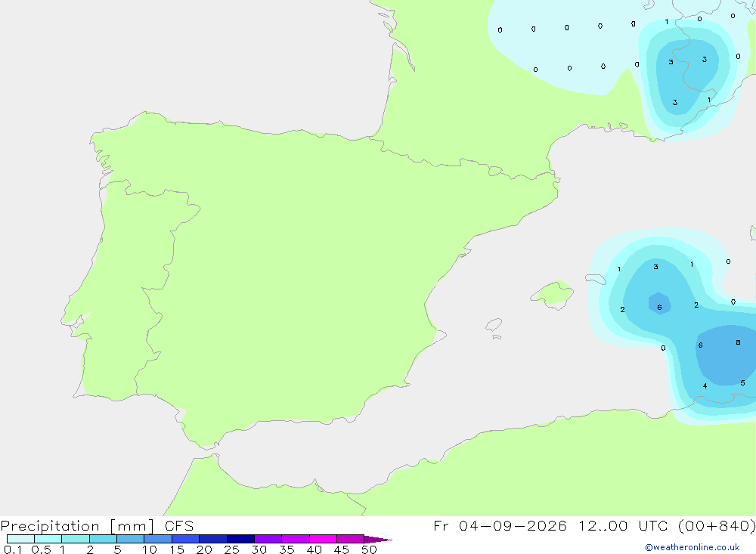This screenshot has width=756, height=554.
Task: Choose the 20–25 mm dark navy legend swatch
Action: point(213,539)
